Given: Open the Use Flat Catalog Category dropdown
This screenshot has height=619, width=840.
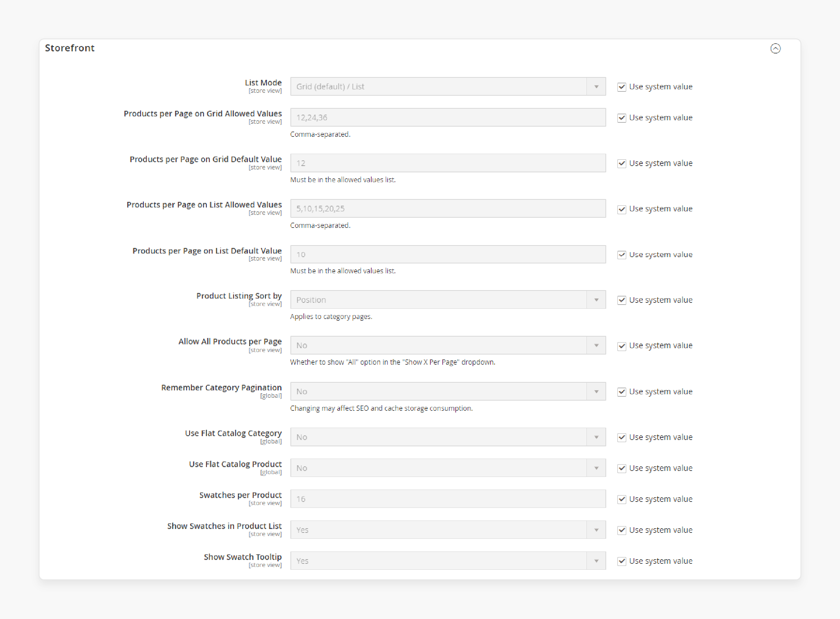Looking at the screenshot, I should tap(448, 437).
